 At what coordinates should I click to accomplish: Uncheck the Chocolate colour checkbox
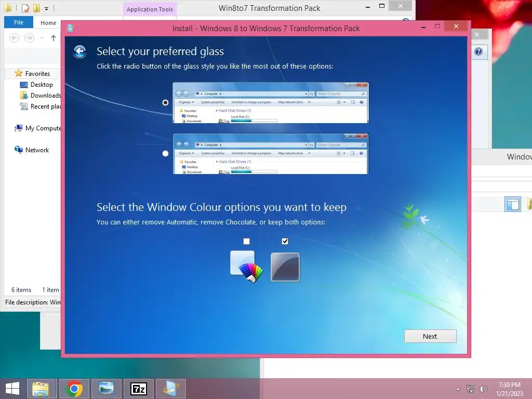[285, 241]
